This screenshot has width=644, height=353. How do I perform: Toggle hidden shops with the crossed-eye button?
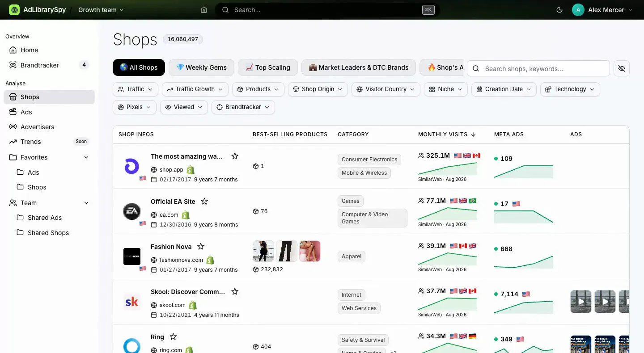tap(621, 68)
